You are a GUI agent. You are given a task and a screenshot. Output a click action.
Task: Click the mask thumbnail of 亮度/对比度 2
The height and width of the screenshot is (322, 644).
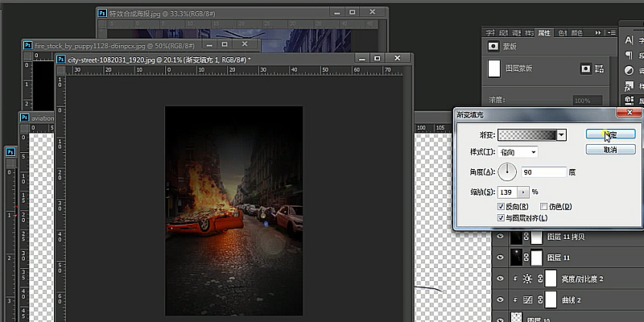[x=551, y=279]
